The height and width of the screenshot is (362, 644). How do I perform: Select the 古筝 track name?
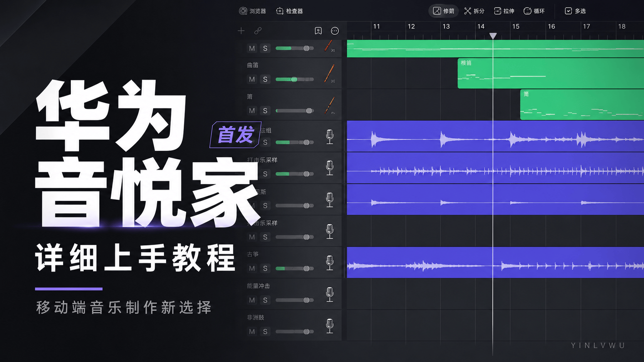coord(253,254)
